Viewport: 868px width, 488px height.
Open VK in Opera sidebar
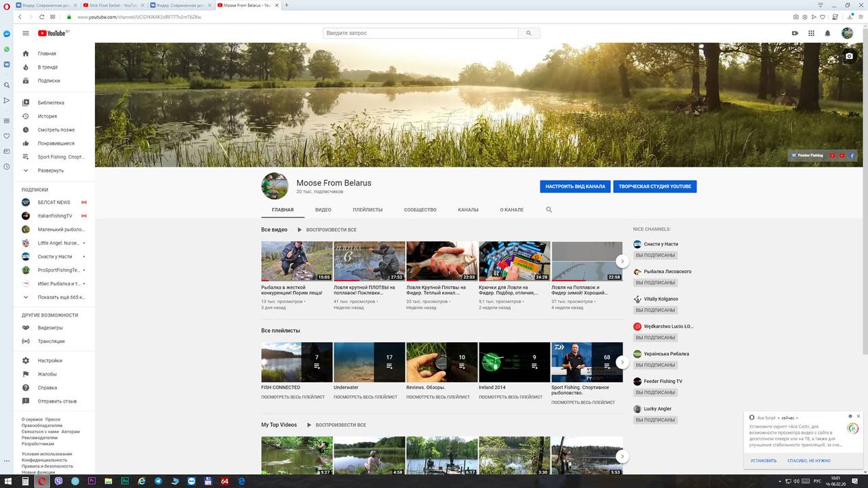7,64
